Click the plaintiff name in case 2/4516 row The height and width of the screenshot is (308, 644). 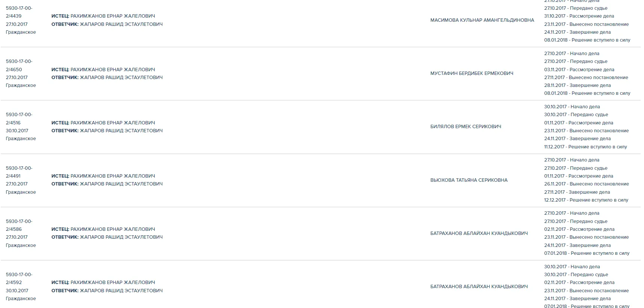coord(112,123)
